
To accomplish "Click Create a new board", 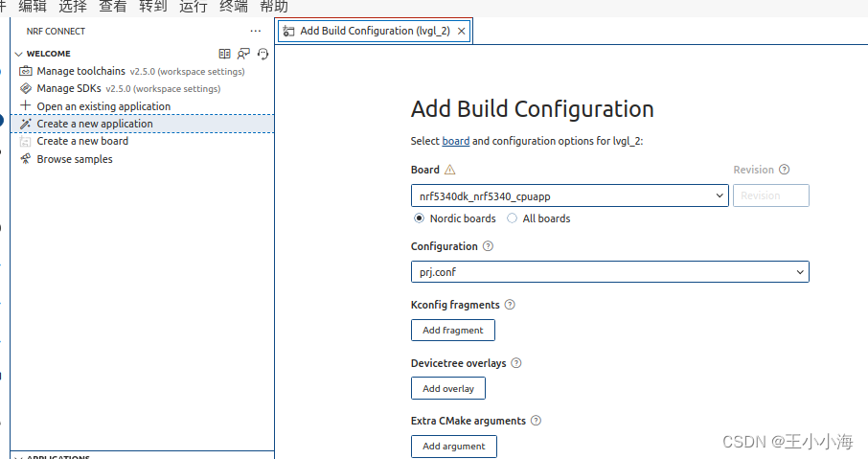I will point(142,141).
